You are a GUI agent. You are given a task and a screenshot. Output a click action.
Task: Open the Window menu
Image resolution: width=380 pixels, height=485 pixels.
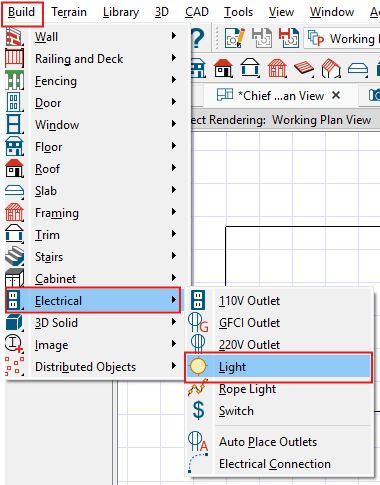click(x=332, y=12)
